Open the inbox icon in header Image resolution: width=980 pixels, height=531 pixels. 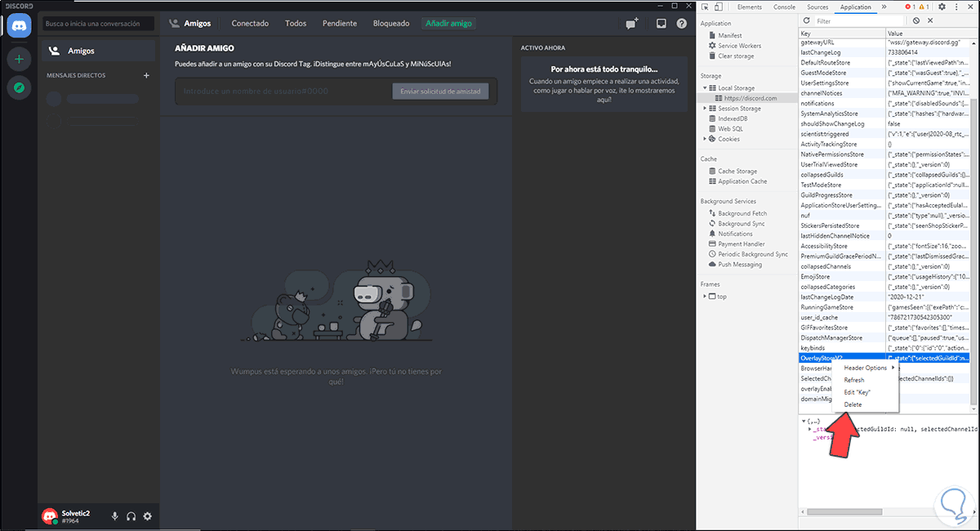click(x=661, y=24)
